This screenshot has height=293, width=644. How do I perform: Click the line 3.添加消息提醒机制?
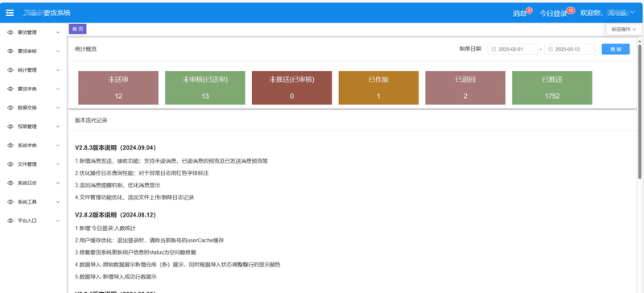click(x=118, y=185)
